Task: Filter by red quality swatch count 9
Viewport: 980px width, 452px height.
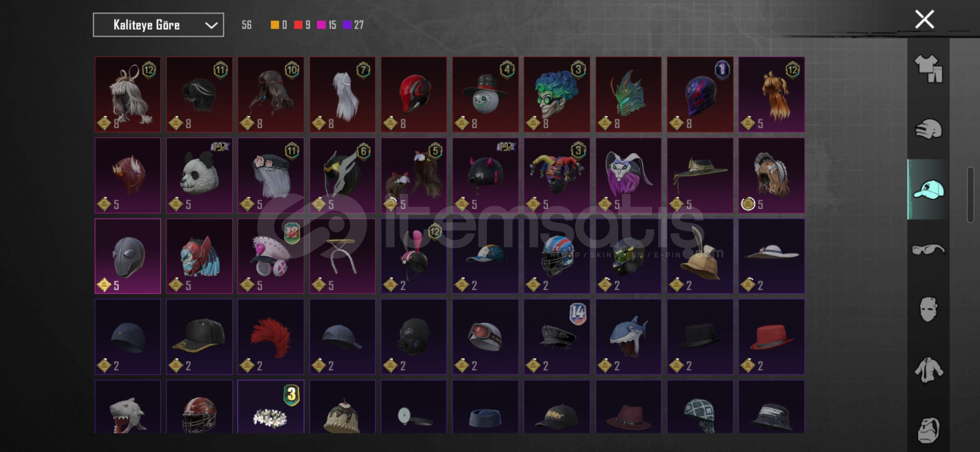Action: pos(298,25)
